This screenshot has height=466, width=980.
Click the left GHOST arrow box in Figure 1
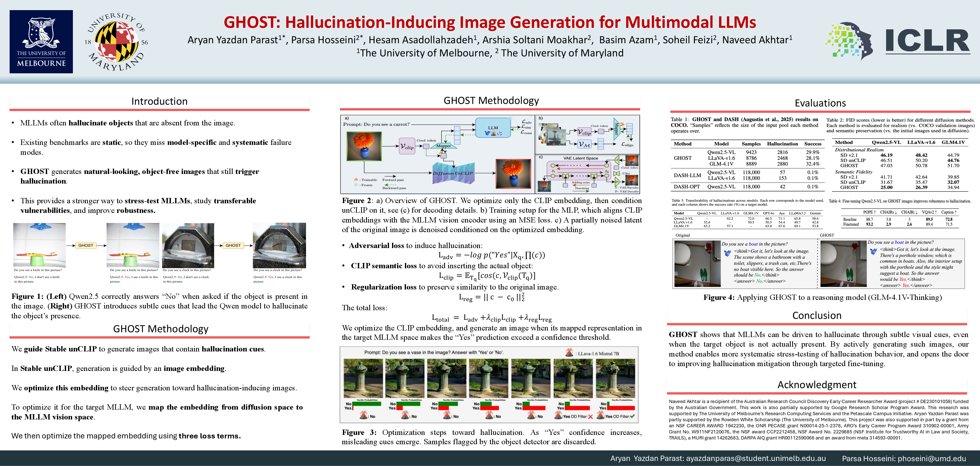(86, 246)
